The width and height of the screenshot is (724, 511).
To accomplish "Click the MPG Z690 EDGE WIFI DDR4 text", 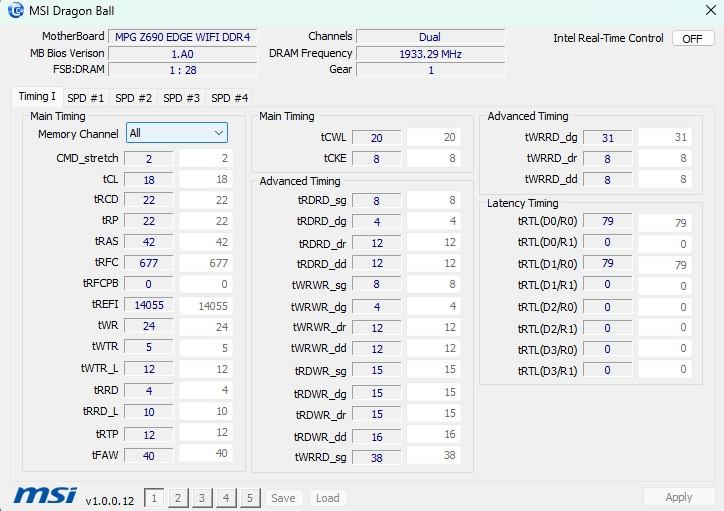I will tap(182, 37).
